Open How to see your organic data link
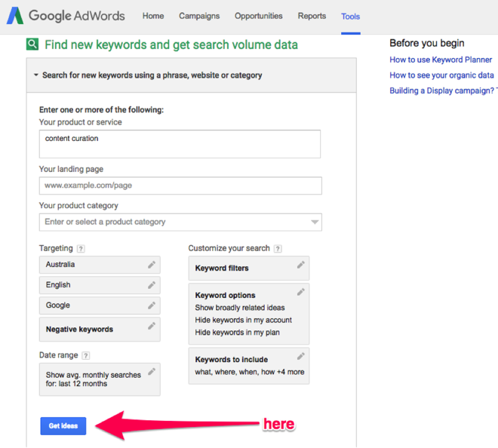498x448 pixels. (x=441, y=75)
